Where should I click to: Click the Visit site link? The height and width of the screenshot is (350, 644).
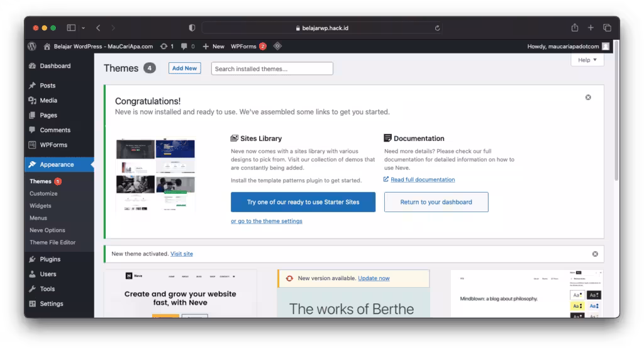pos(182,254)
